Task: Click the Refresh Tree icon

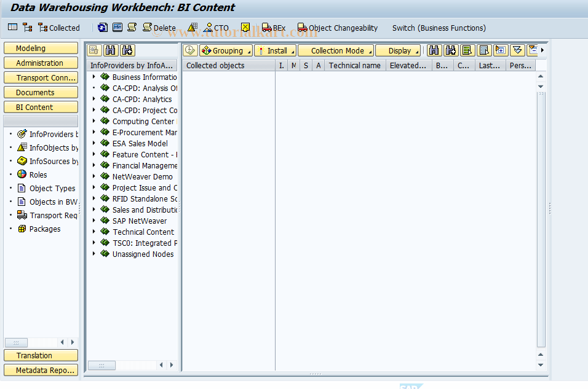Action: 102,28
